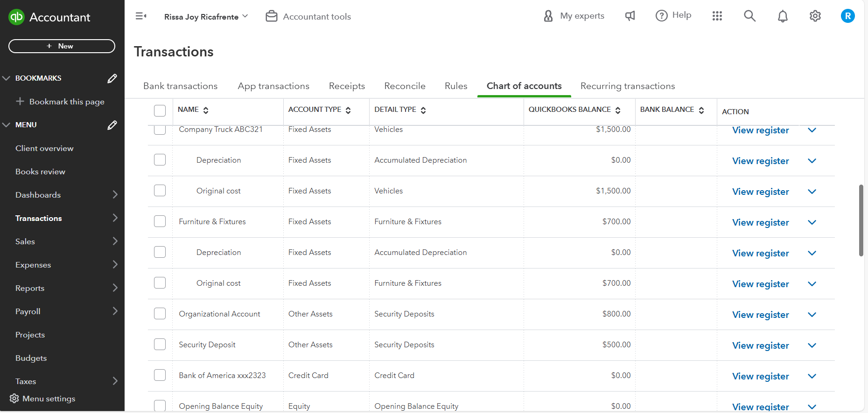Image resolution: width=868 pixels, height=413 pixels.
Task: Open the notifications bell
Action: pos(783,16)
